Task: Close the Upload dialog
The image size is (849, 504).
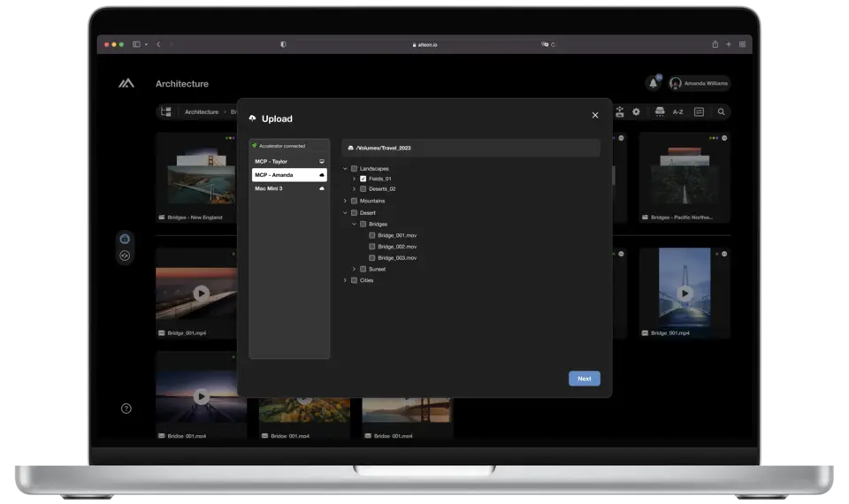Action: click(x=594, y=115)
